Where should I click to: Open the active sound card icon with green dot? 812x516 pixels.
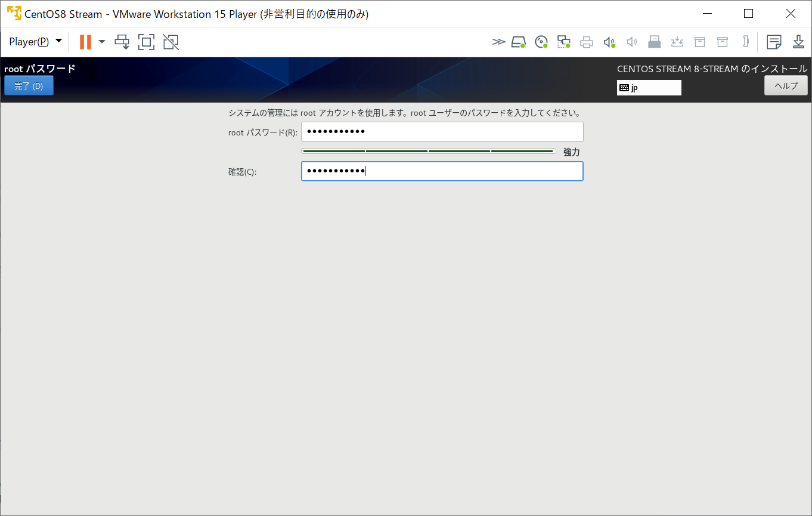click(609, 42)
